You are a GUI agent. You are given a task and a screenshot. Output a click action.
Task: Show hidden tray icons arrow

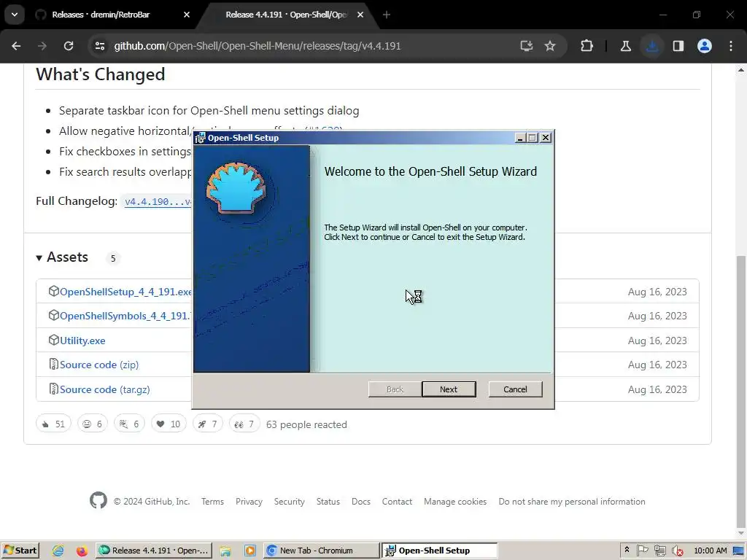tap(627, 550)
